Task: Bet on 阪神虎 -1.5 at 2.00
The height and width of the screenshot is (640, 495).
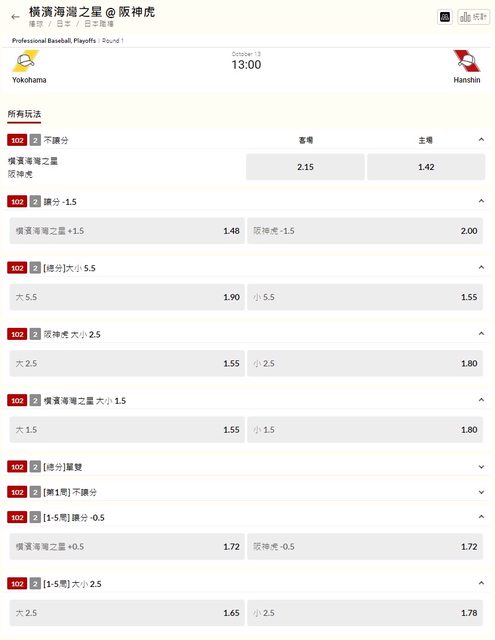Action: [x=365, y=231]
